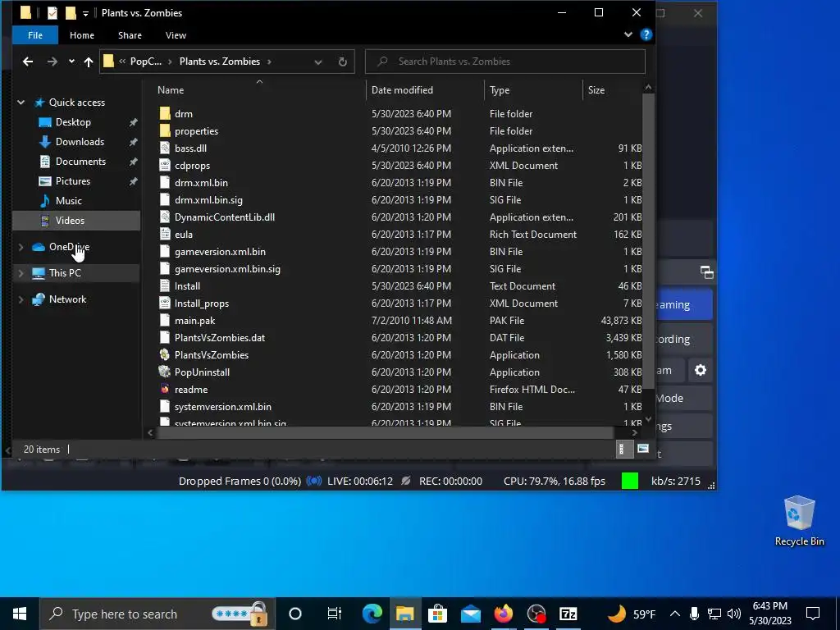Select Music in Quick access
The height and width of the screenshot is (630, 840).
pos(69,201)
